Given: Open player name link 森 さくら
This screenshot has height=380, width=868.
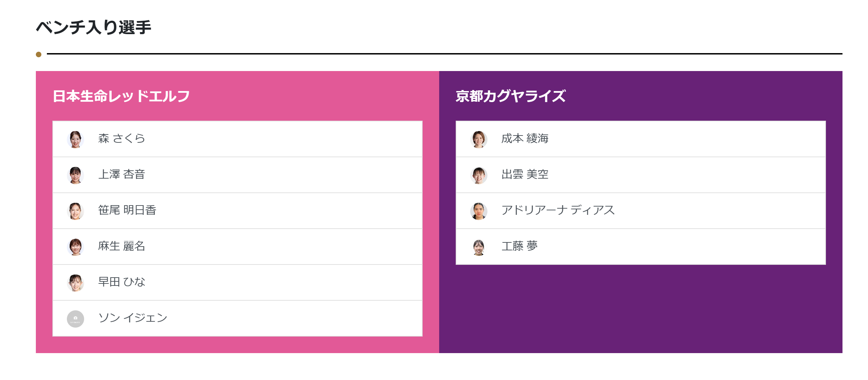Looking at the screenshot, I should click(x=121, y=139).
